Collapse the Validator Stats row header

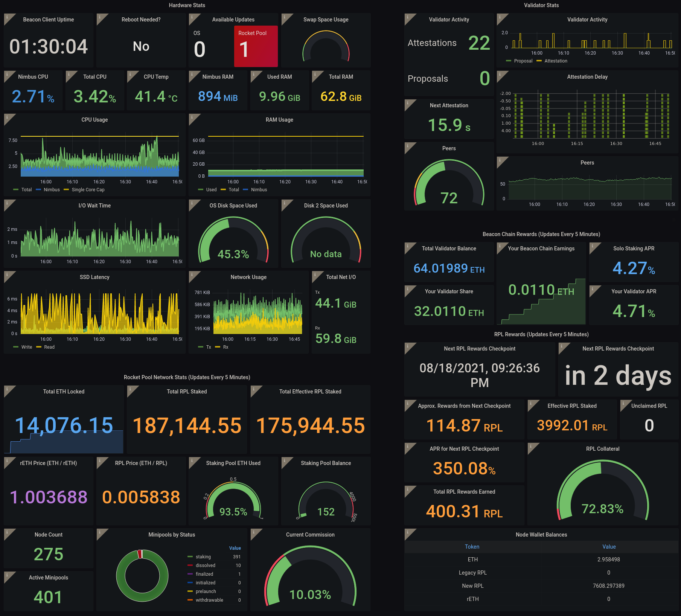click(x=541, y=5)
